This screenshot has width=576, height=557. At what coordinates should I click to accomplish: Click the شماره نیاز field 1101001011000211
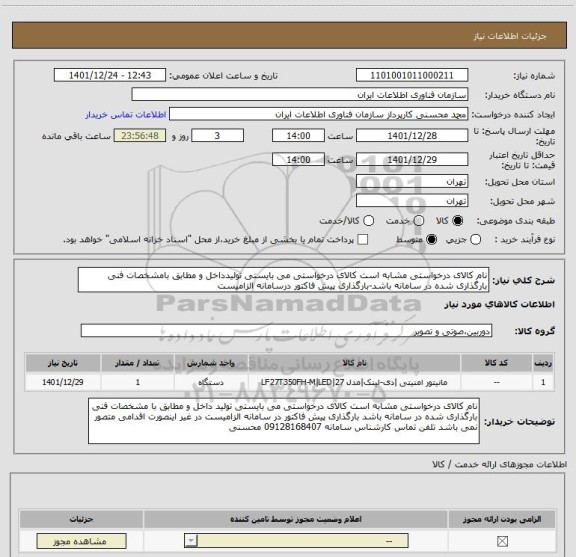click(412, 75)
